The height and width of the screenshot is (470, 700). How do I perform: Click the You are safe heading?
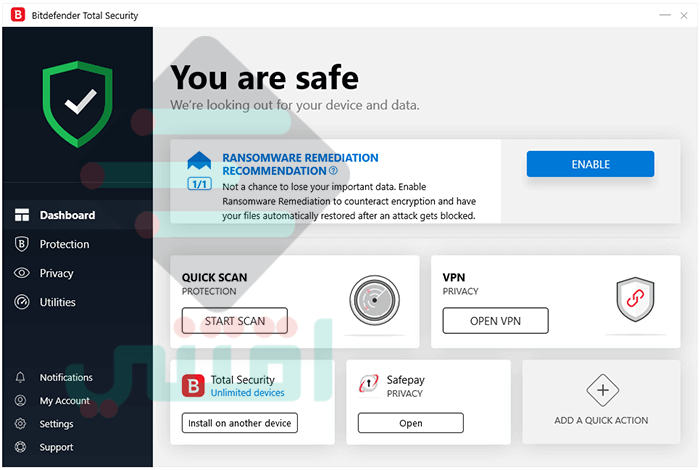click(x=264, y=78)
